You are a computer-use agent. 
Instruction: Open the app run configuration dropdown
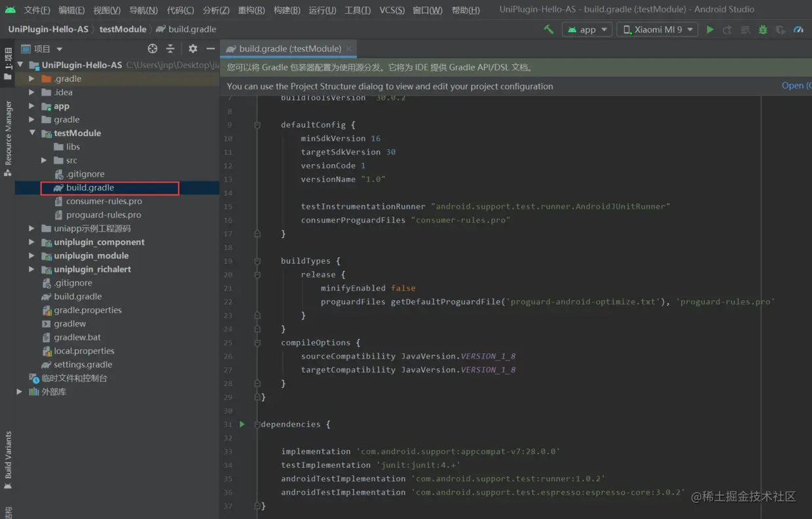[587, 29]
